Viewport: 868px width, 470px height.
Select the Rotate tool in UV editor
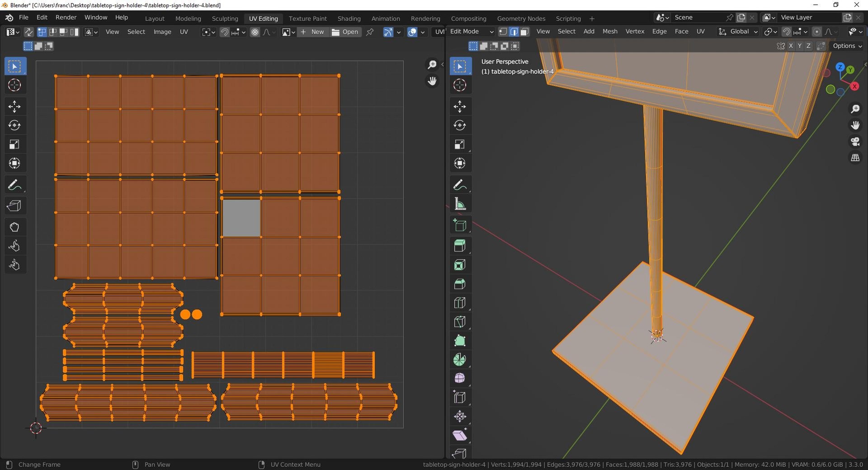pyautogui.click(x=14, y=125)
